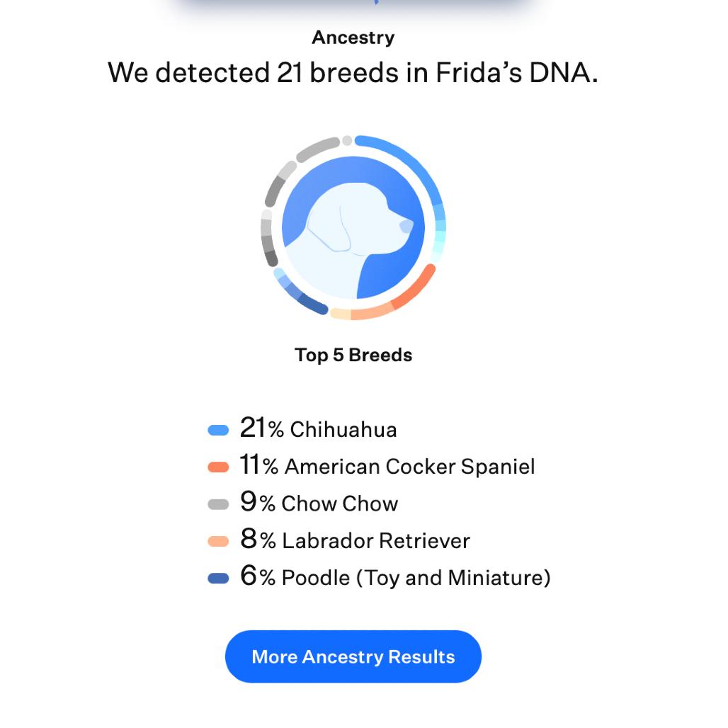
Task: Open the 8% Labrador Retriever entry
Action: [355, 541]
